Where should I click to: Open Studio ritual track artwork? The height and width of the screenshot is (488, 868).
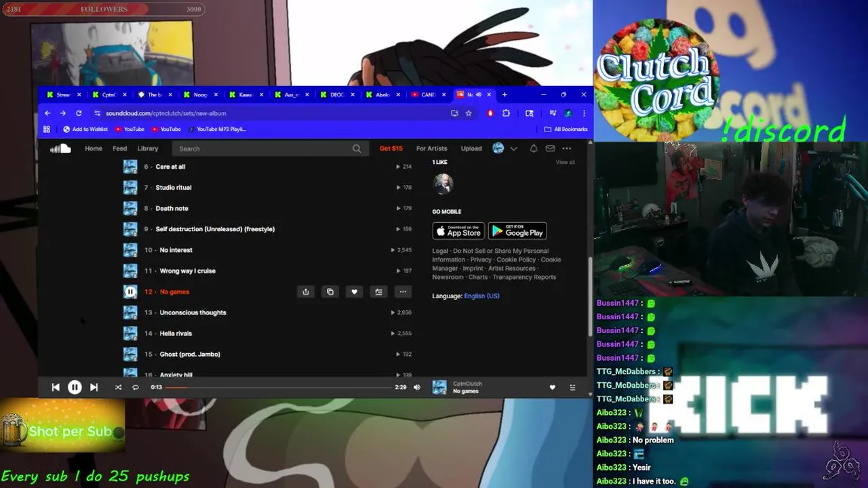click(x=130, y=187)
